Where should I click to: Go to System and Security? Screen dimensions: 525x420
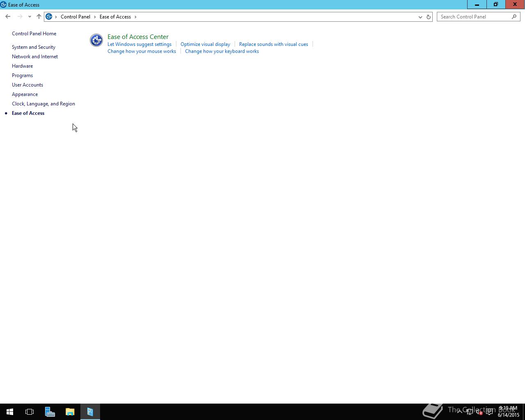(x=34, y=47)
